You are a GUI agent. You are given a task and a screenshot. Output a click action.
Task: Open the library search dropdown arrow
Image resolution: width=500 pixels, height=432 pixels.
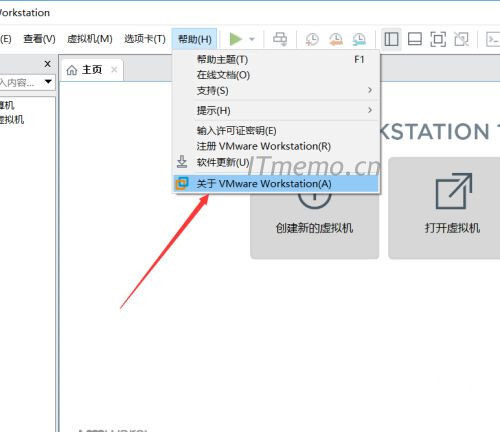point(48,82)
